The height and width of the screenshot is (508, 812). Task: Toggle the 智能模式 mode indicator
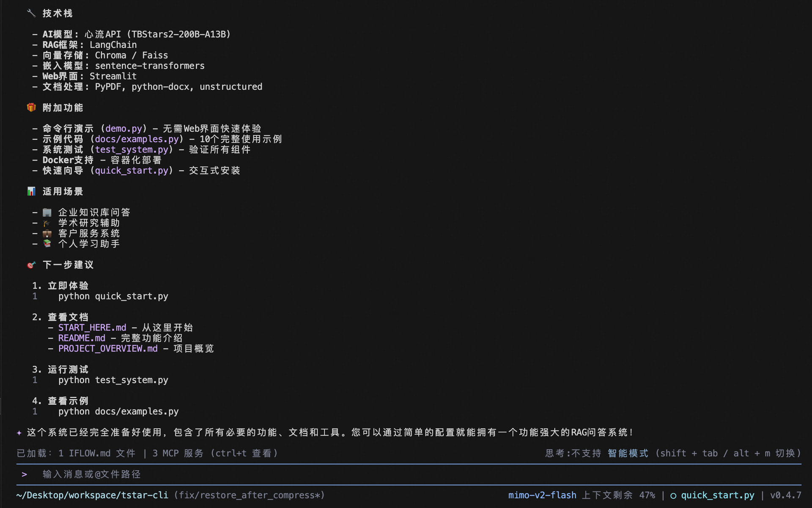[x=628, y=453]
